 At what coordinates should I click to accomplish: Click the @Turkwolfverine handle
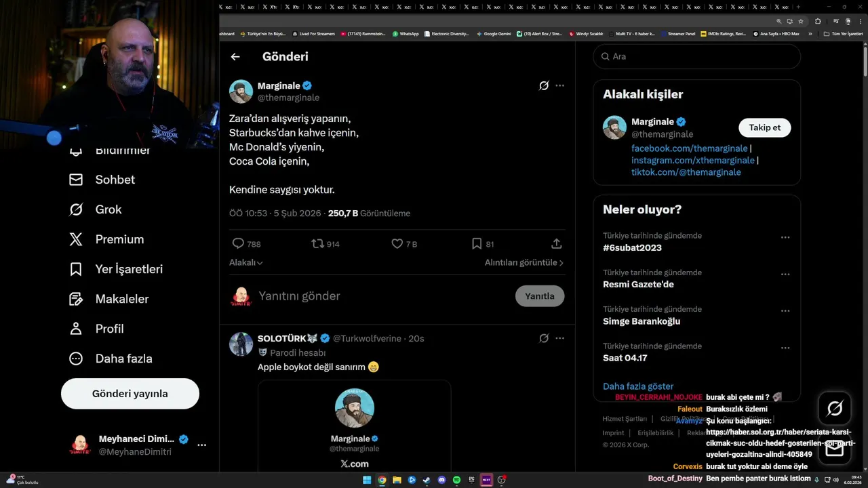click(x=368, y=338)
